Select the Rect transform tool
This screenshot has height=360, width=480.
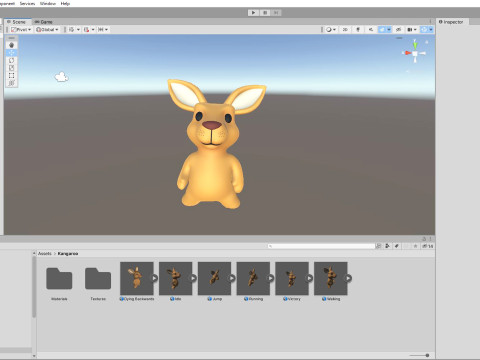coord(11,76)
